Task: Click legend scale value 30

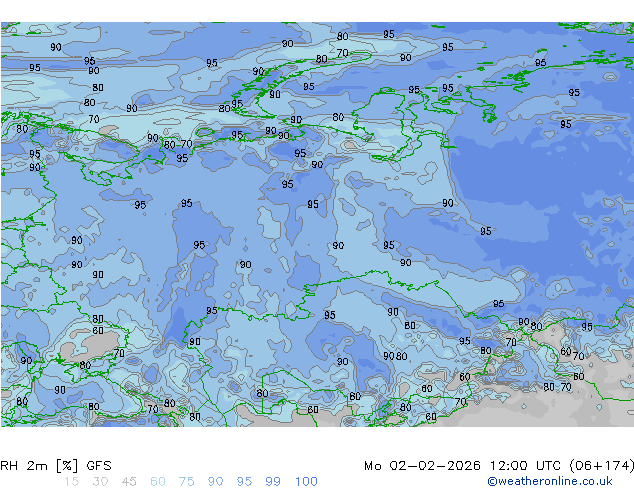Action: [x=100, y=482]
